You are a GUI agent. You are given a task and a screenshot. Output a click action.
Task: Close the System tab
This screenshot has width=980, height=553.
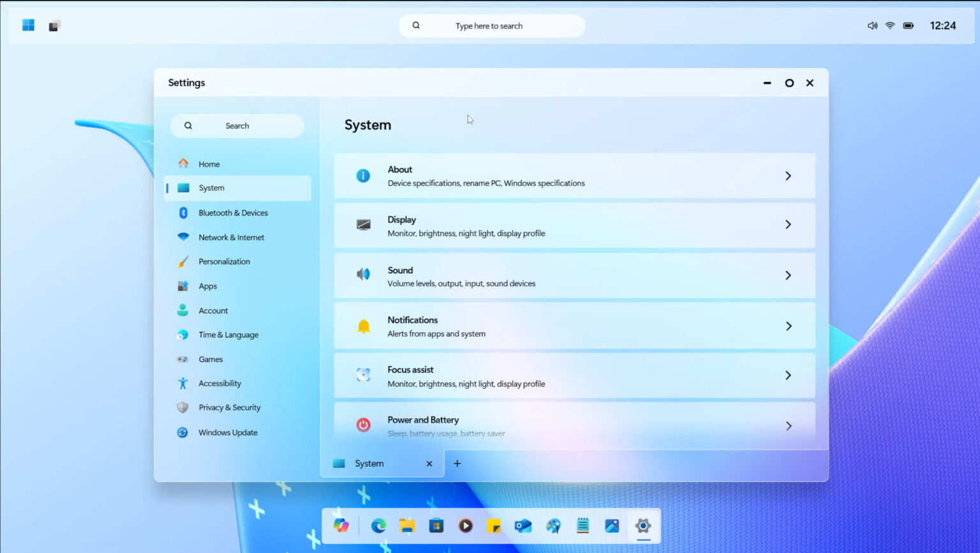click(x=429, y=463)
